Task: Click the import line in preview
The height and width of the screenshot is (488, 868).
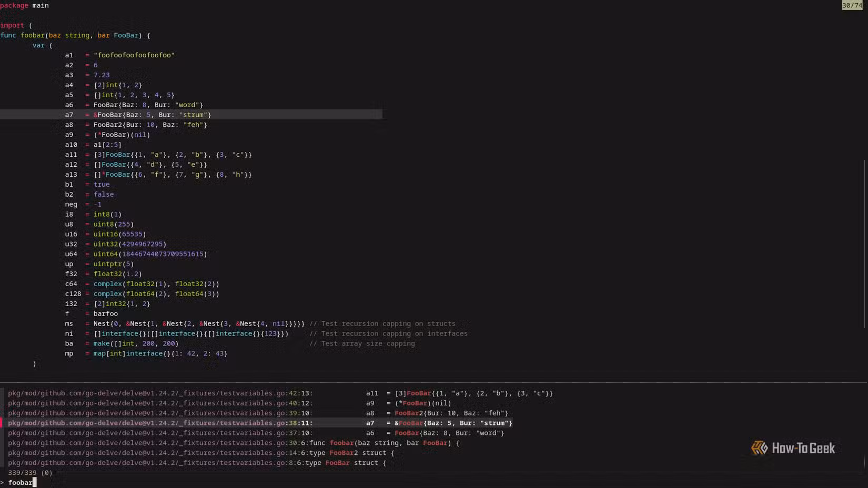Action: (x=16, y=25)
